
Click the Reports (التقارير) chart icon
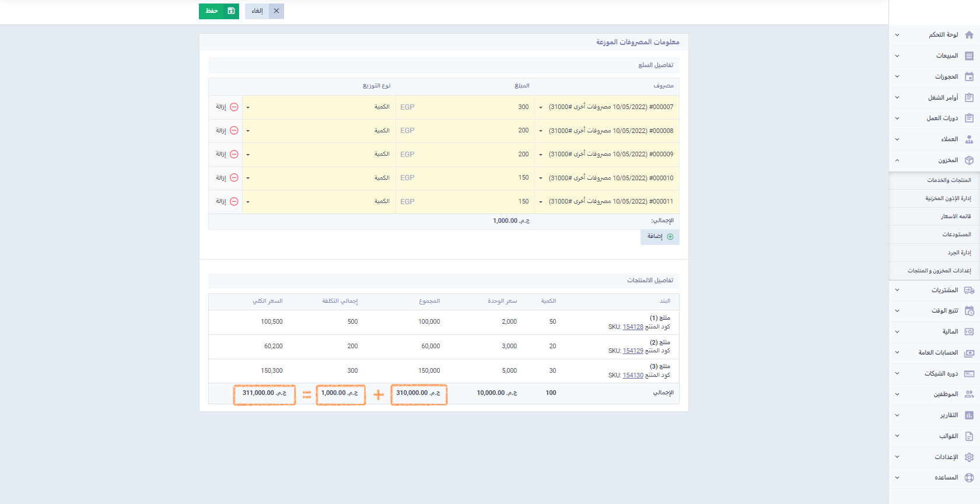(969, 415)
